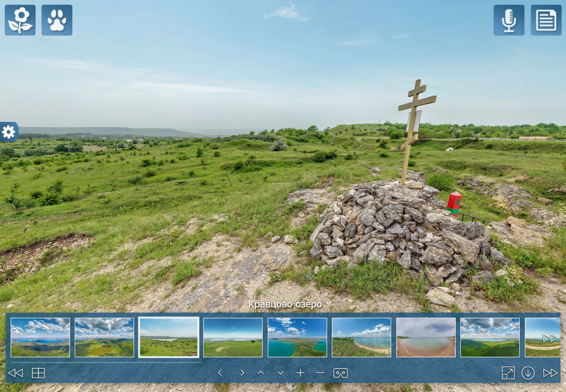Screen dimensions: 566x392
Task: Open second thumbnail with orange-green marsh aerial
Action: (104, 337)
